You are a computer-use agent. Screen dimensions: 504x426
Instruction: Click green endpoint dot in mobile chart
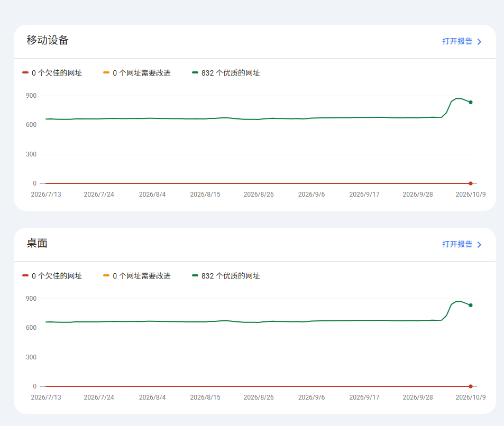471,102
